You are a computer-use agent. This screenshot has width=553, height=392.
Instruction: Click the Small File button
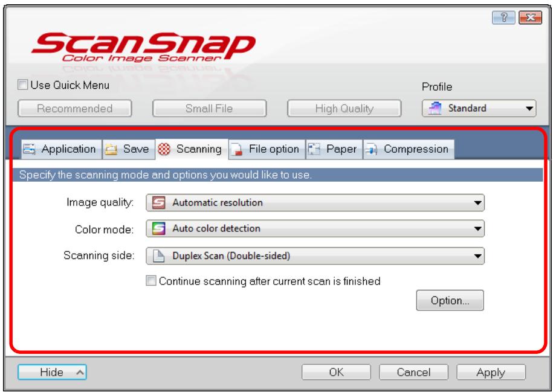tap(209, 108)
